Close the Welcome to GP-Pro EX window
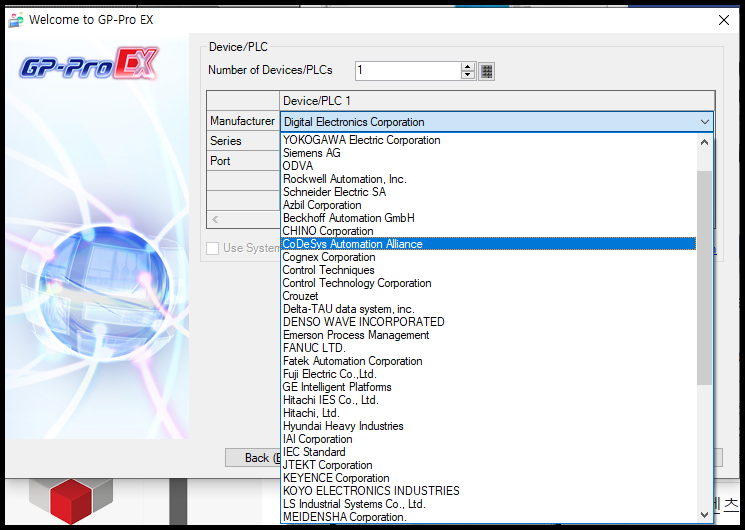The width and height of the screenshot is (745, 530). (x=724, y=20)
